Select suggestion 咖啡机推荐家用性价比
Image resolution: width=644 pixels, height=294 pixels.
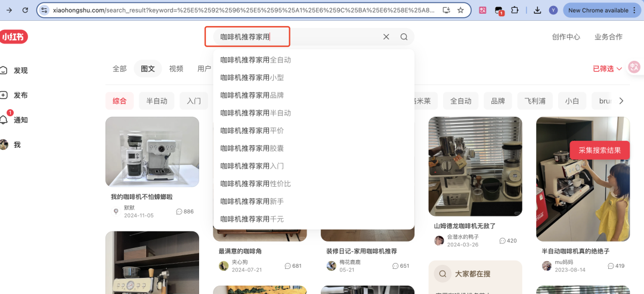tap(314, 184)
